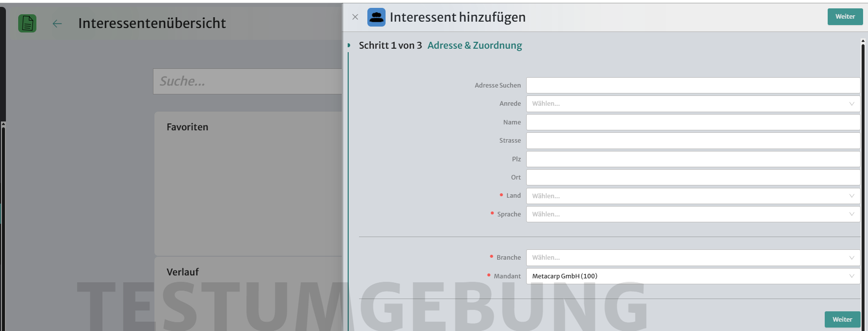This screenshot has height=331, width=868.
Task: Click the Schritt 1 von 3 text
Action: coord(390,45)
